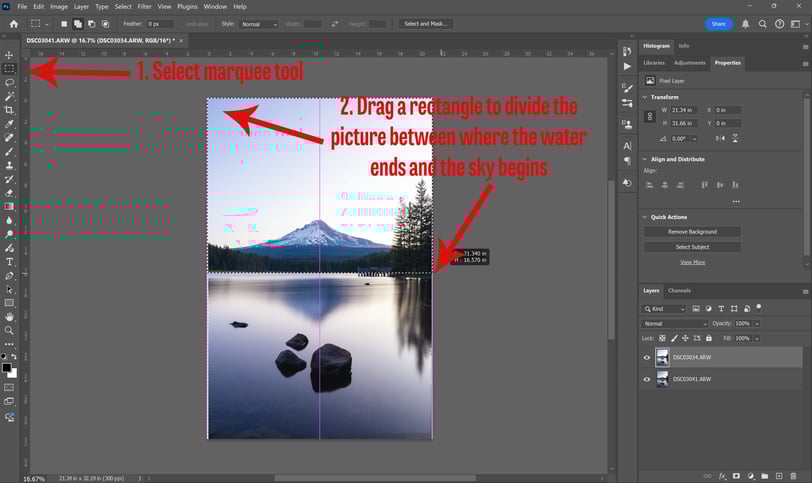Select the Crop tool
This screenshot has width=812, height=483.
[x=9, y=110]
